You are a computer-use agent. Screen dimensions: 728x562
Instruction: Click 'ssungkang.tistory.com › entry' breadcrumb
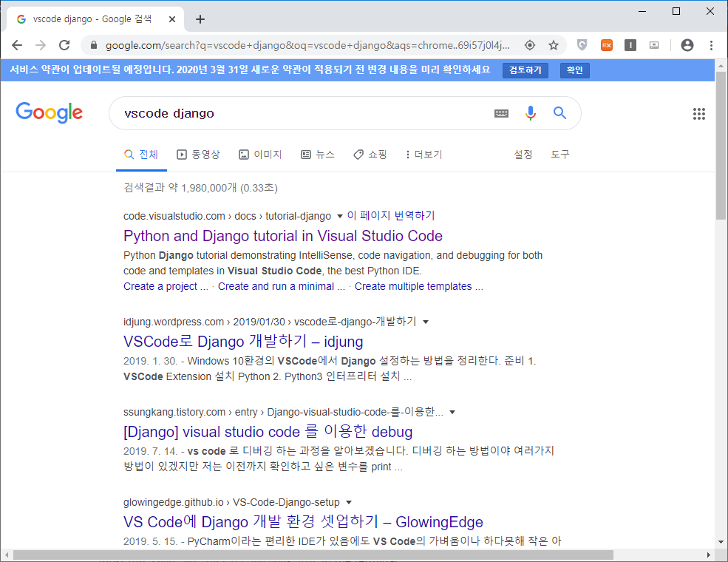coord(191,413)
